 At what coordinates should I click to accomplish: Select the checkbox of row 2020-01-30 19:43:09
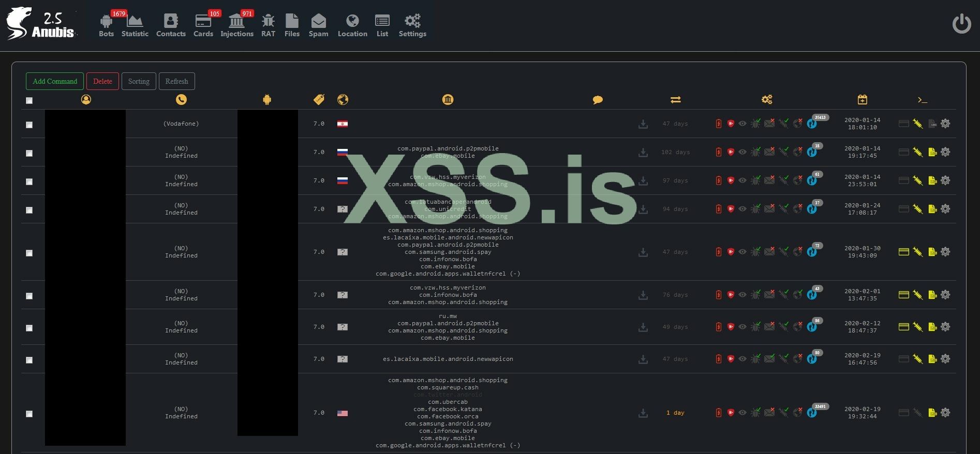[29, 253]
